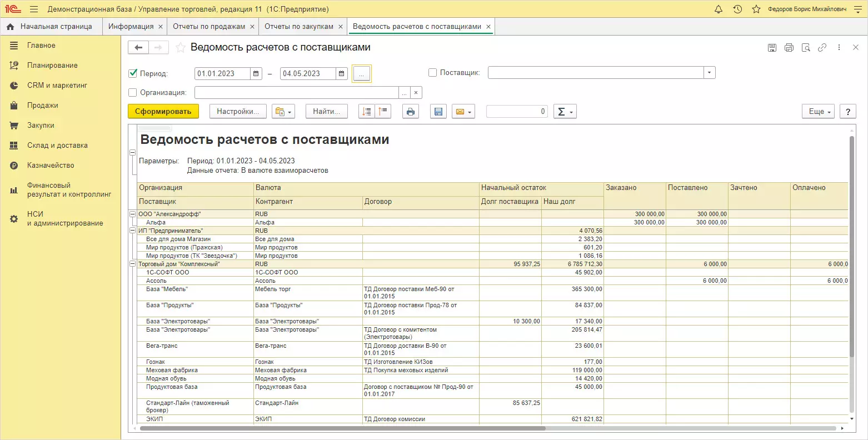Uncheck the Период checkbox
This screenshot has height=440, width=868.
tap(133, 73)
